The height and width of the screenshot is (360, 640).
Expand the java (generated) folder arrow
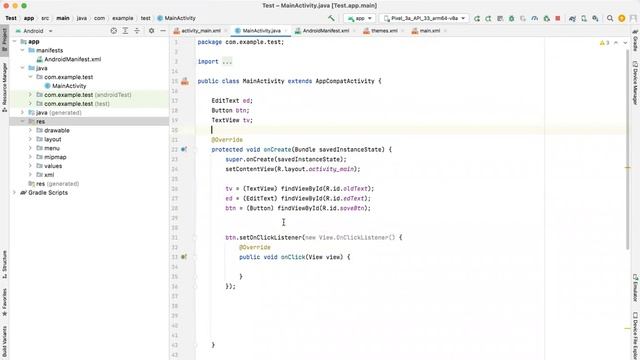pyautogui.click(x=22, y=113)
